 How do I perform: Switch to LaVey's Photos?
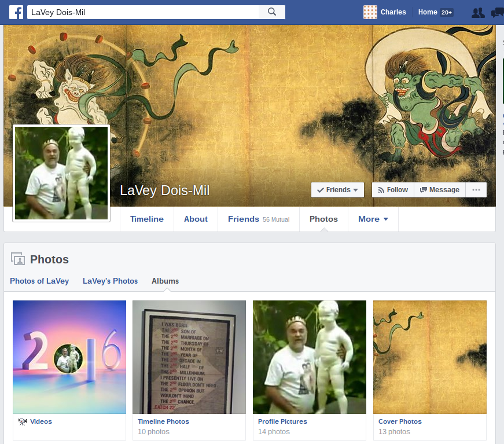[111, 281]
